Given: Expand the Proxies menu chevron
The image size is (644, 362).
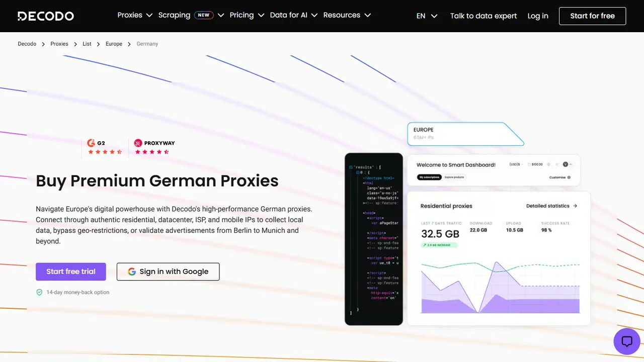Looking at the screenshot, I should click(x=149, y=16).
